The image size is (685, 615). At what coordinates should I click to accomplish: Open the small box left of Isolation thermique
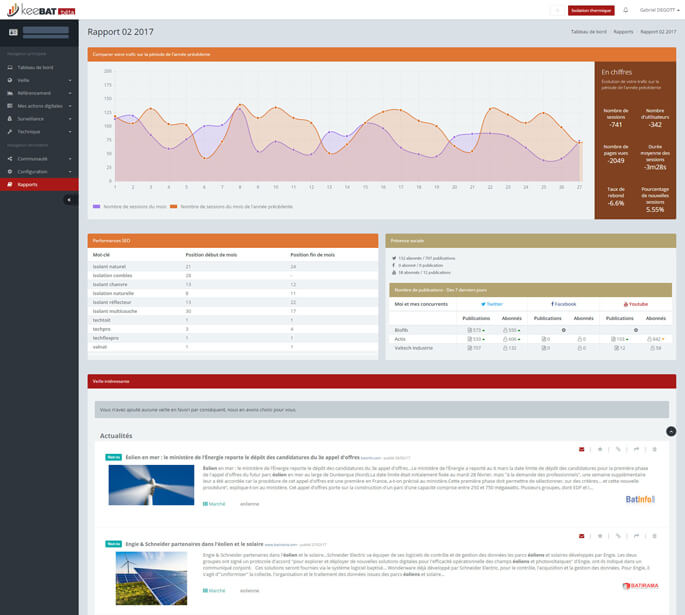[557, 10]
